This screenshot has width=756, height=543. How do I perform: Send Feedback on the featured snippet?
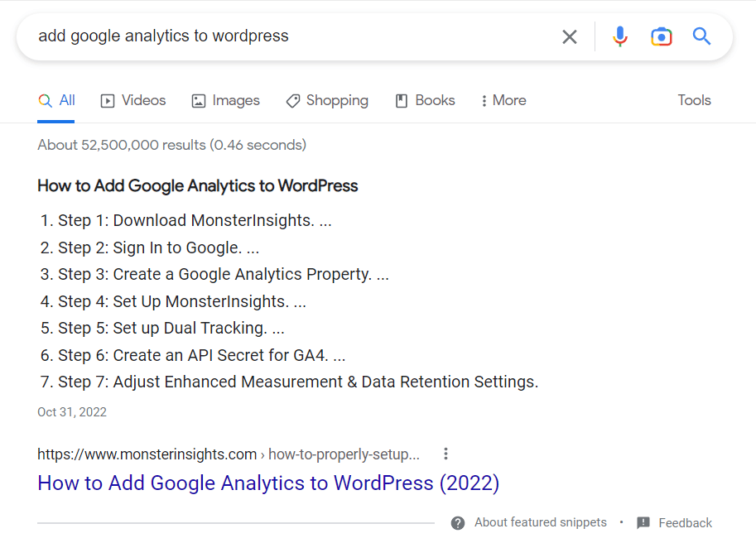click(x=684, y=522)
